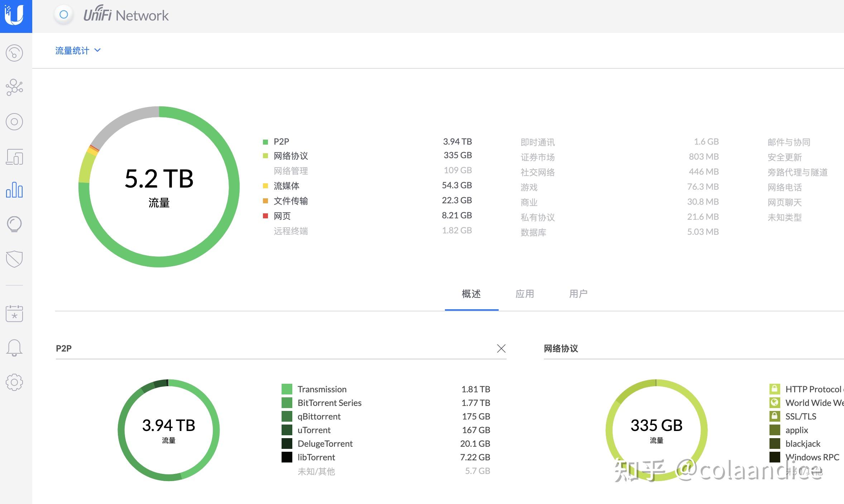The width and height of the screenshot is (844, 504).
Task: Toggle the 网络管理 category in legend
Action: pyautogui.click(x=291, y=171)
